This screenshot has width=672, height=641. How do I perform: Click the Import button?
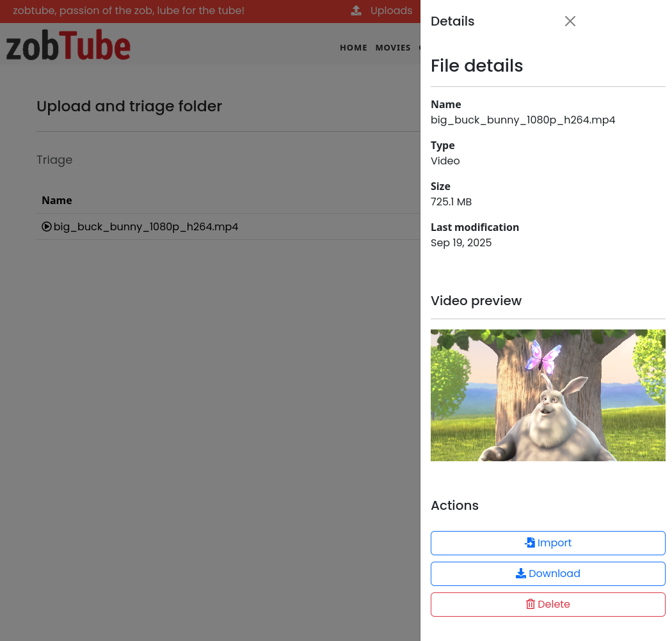coord(548,543)
